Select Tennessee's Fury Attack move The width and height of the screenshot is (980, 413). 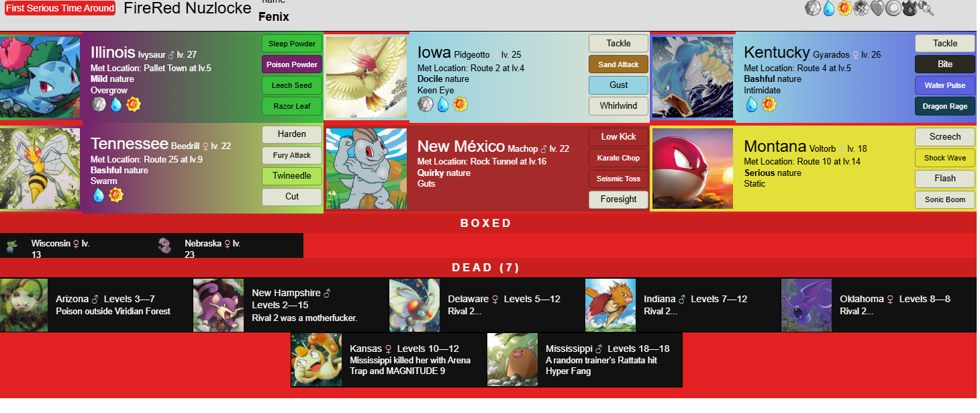click(x=292, y=155)
